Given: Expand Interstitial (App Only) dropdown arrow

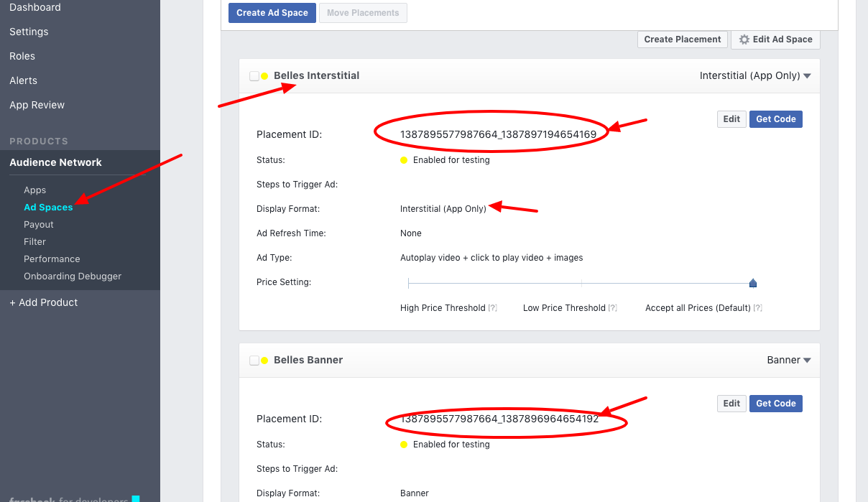Looking at the screenshot, I should (807, 76).
